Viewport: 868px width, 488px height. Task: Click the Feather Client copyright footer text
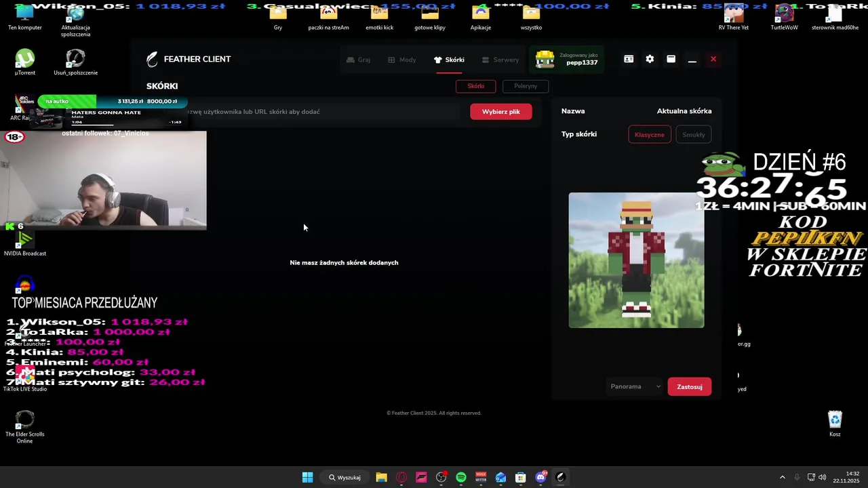click(x=434, y=413)
